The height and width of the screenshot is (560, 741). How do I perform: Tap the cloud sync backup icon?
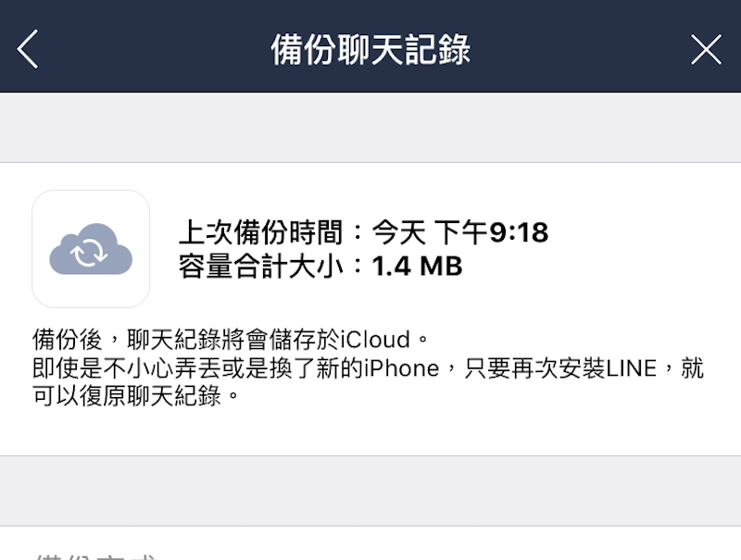[x=91, y=249]
